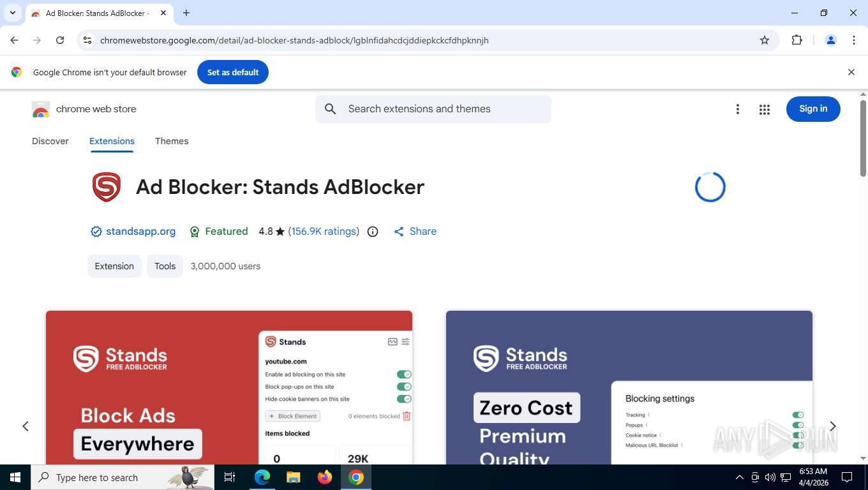Click the 3,000,000 users text
This screenshot has height=490, width=868.
tap(225, 266)
